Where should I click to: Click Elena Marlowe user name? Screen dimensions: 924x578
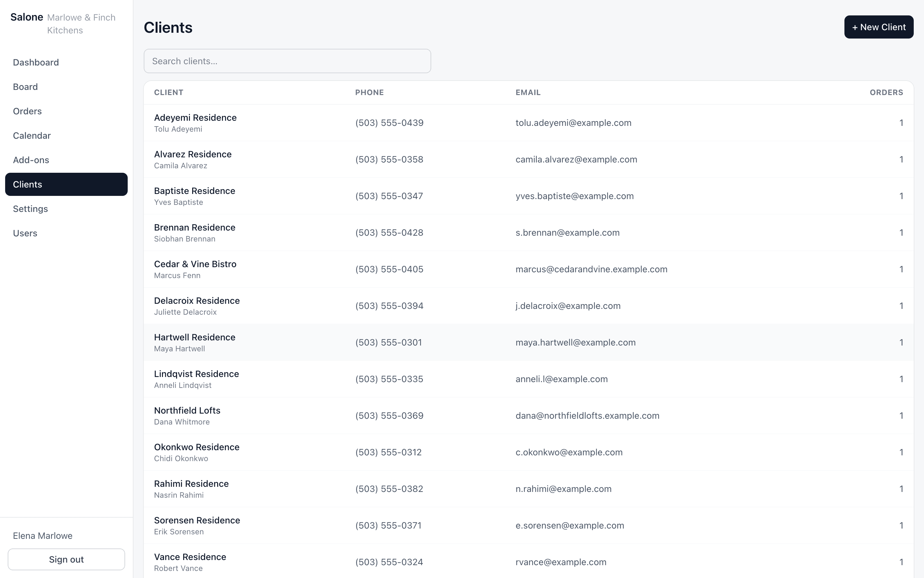[x=43, y=536]
